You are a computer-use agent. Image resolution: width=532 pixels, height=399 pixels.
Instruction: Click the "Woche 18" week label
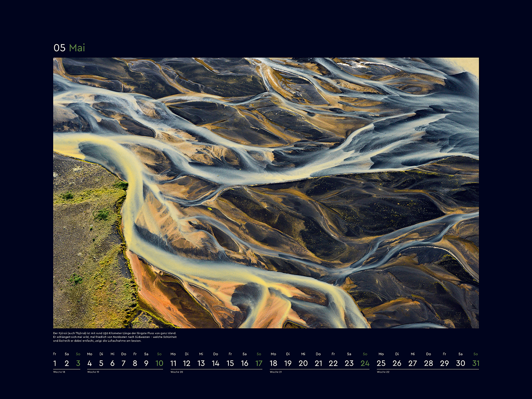(59, 372)
